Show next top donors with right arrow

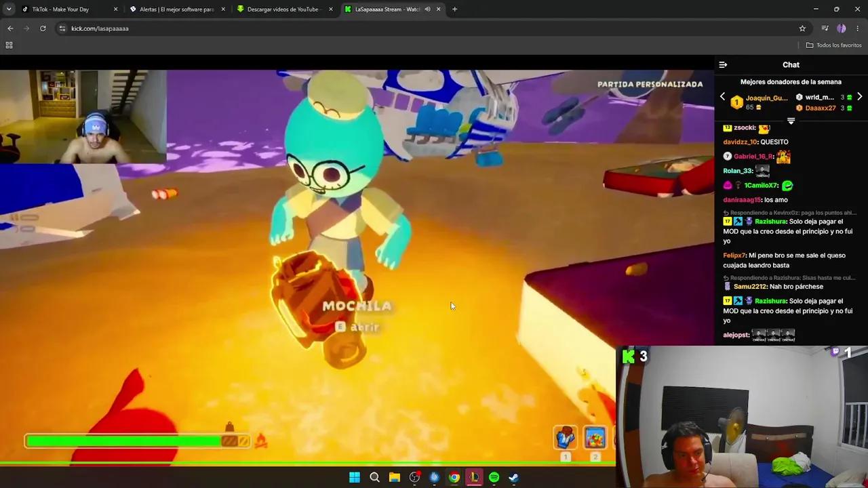pyautogui.click(x=859, y=97)
